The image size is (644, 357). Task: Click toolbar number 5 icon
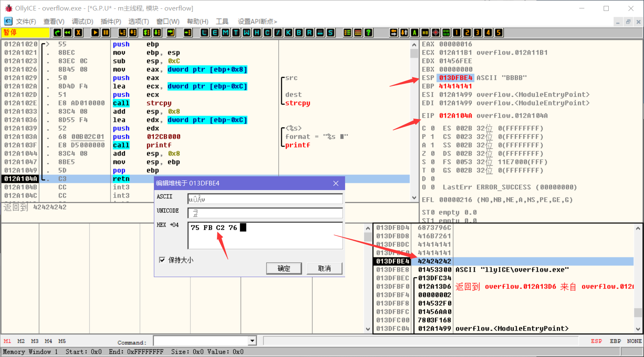point(499,32)
